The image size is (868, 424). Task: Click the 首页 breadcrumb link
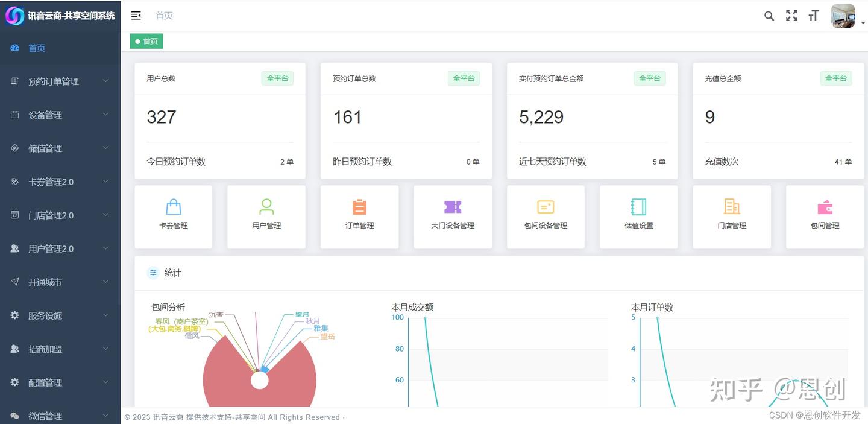click(164, 16)
